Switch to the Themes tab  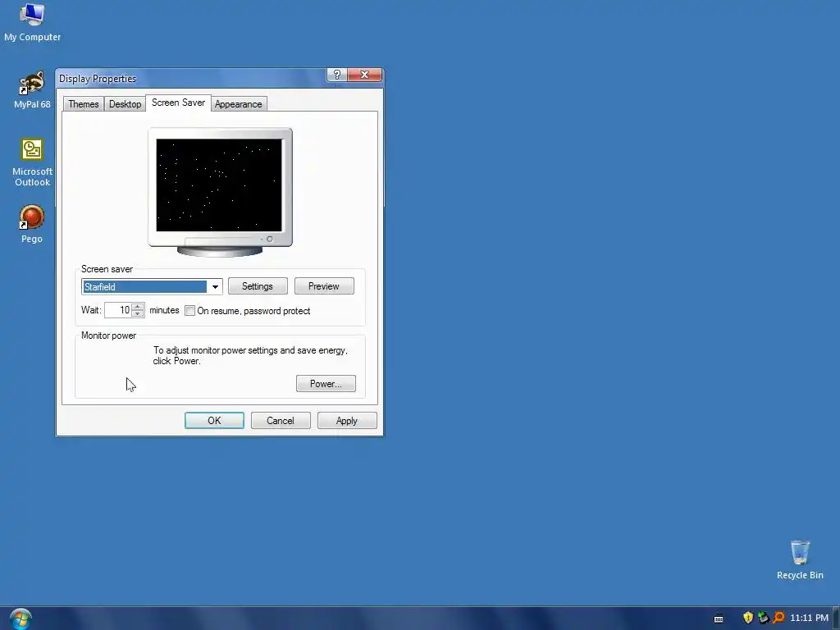point(83,104)
